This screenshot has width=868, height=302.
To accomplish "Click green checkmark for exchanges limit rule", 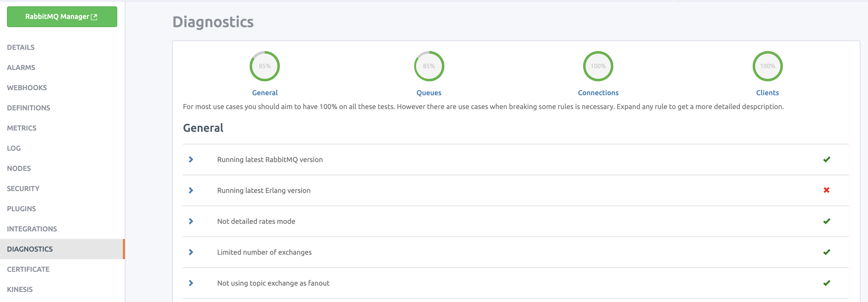I will (x=827, y=252).
